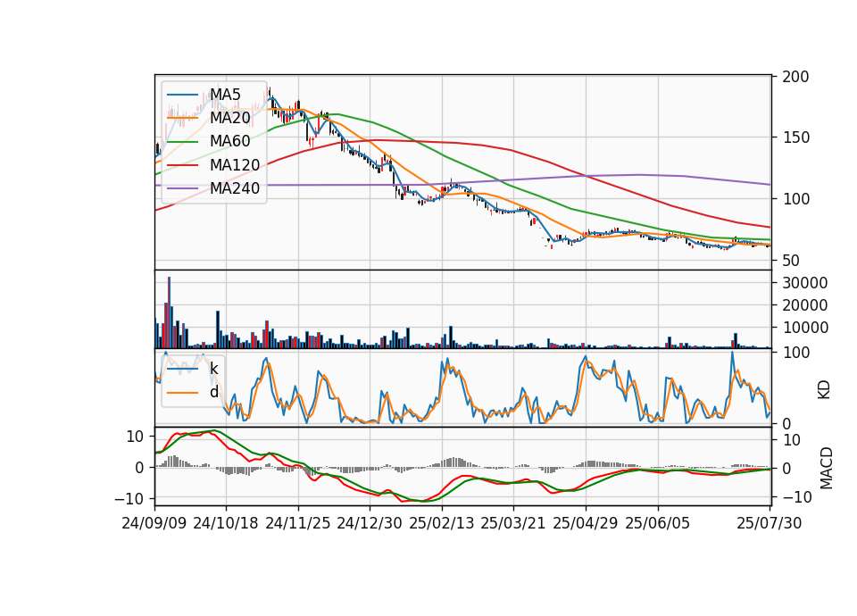Click the 25/04/29 date axis label
The height and width of the screenshot is (616, 857).
(586, 523)
